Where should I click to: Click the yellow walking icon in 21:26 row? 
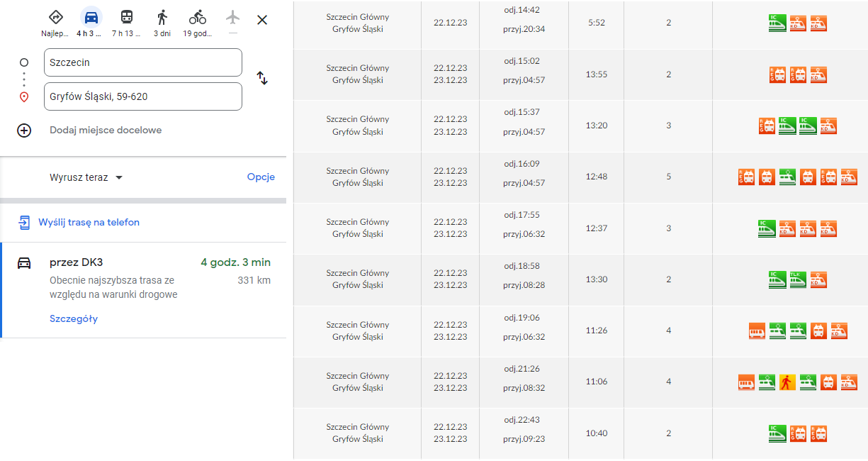tap(787, 382)
